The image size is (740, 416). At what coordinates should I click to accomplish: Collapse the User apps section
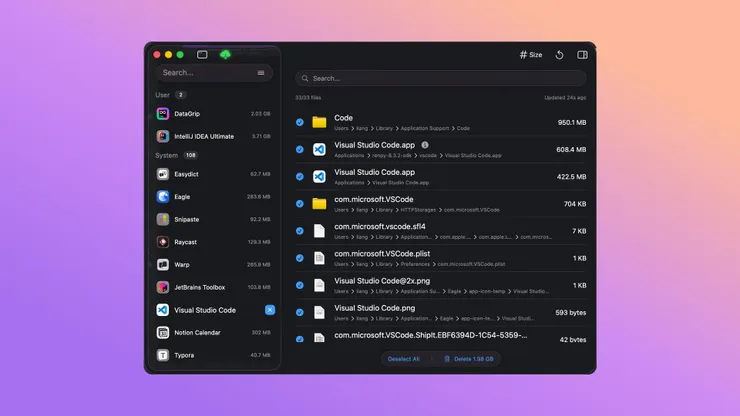click(162, 95)
